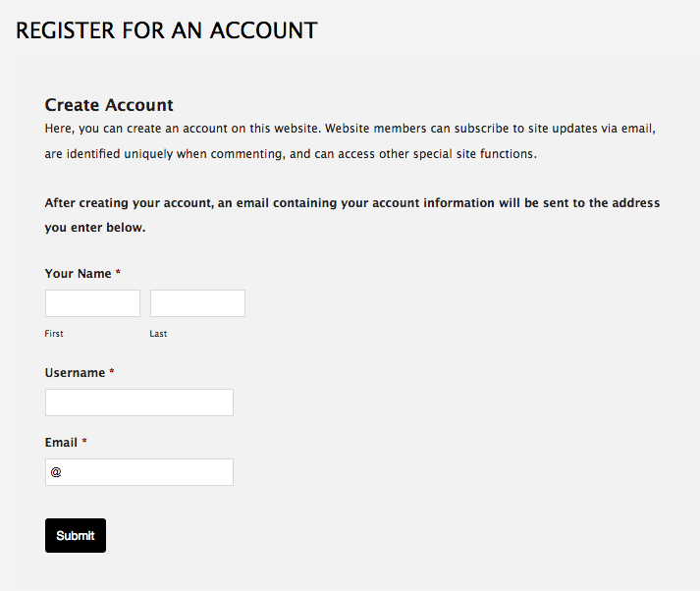Viewport: 700px width, 591px height.
Task: Focus the Last name input box
Action: 197,303
